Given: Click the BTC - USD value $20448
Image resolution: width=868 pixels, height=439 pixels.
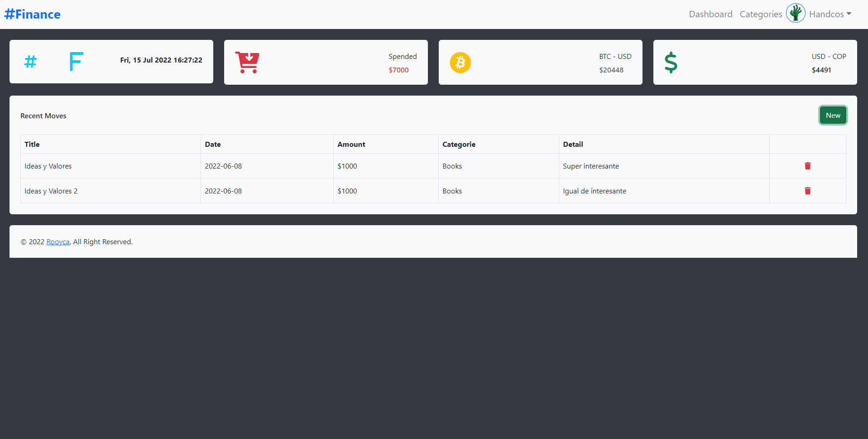Looking at the screenshot, I should pyautogui.click(x=611, y=70).
